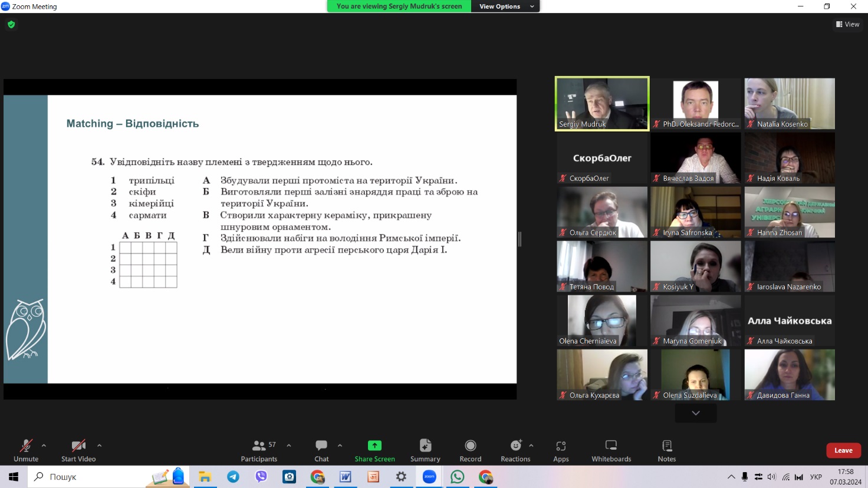This screenshot has width=868, height=488.
Task: Toggle Start Video camera
Action: point(78,450)
